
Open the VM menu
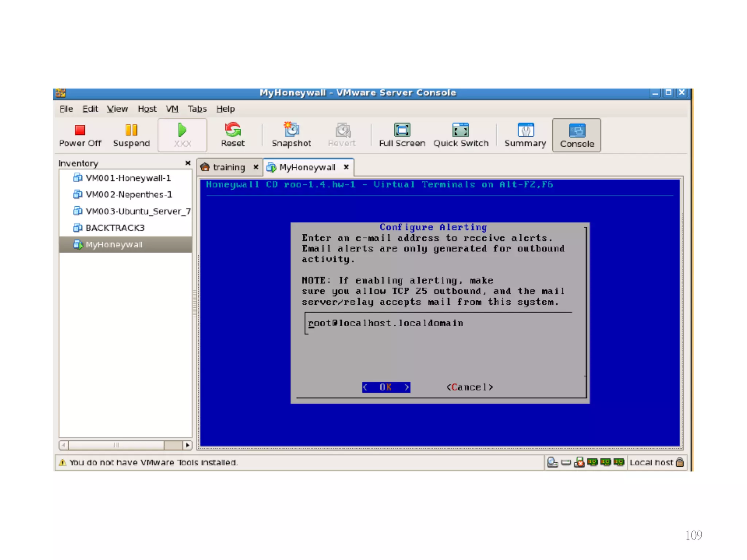pyautogui.click(x=172, y=109)
